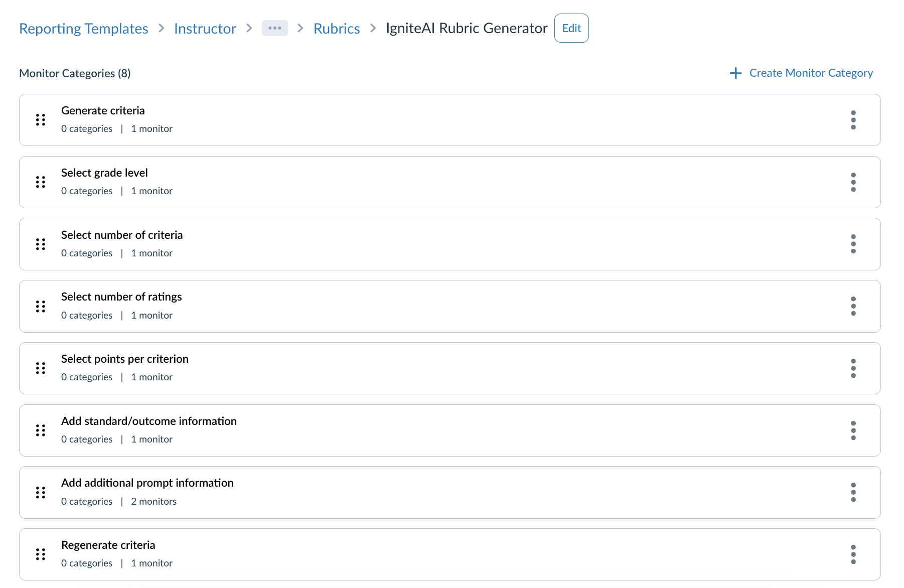
Task: Go to the Rubrics breadcrumb item
Action: click(x=337, y=29)
